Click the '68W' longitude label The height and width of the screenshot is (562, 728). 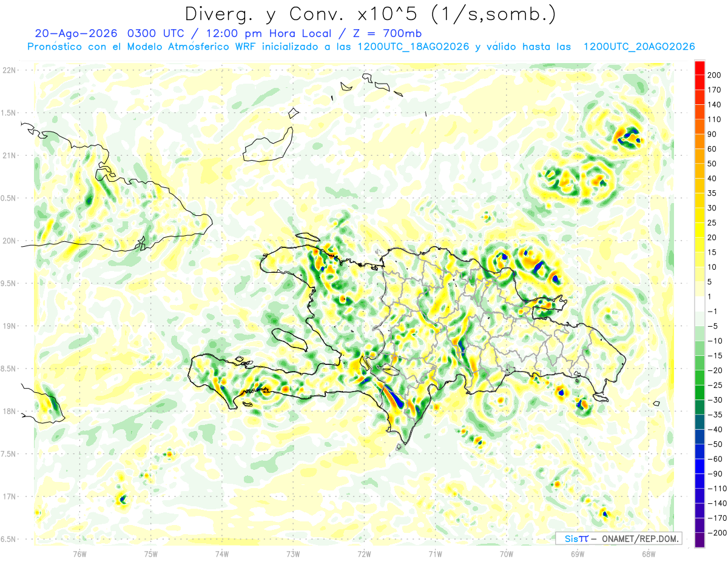649,554
